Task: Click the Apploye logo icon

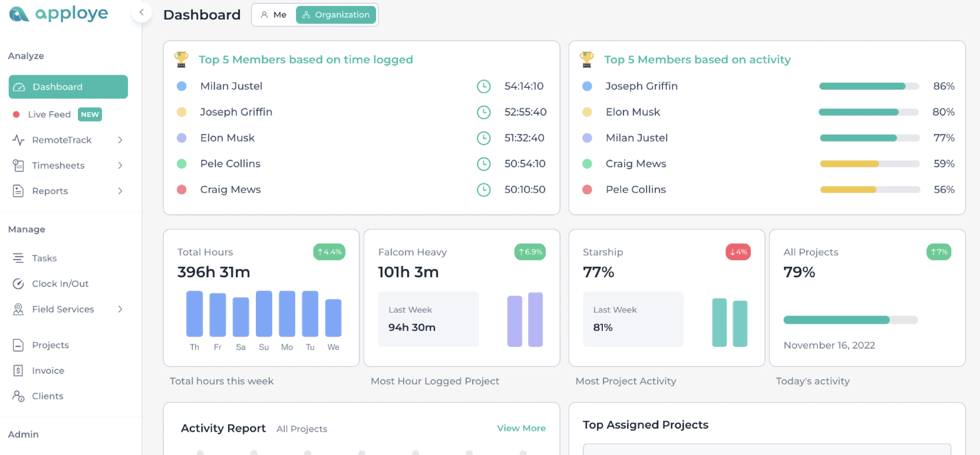Action: click(x=19, y=14)
